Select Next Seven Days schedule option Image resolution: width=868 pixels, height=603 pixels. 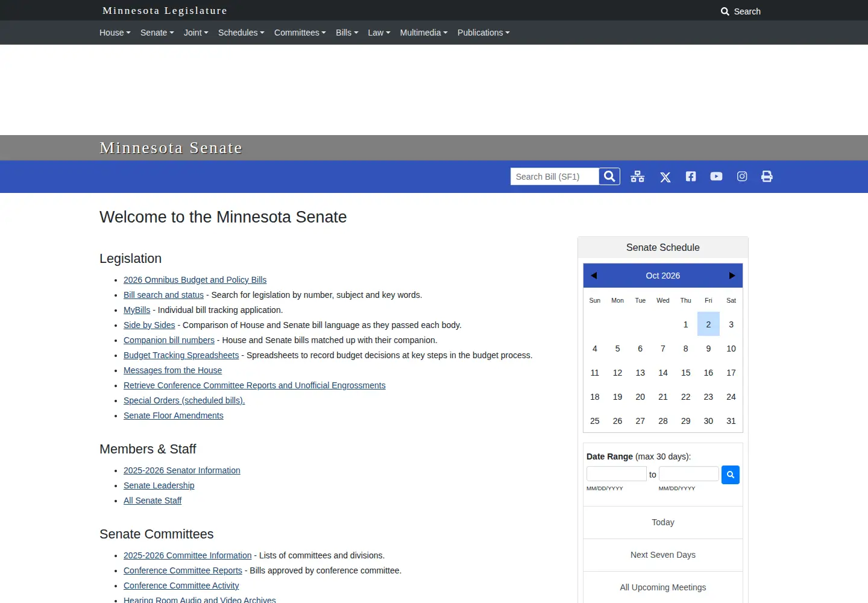click(663, 555)
